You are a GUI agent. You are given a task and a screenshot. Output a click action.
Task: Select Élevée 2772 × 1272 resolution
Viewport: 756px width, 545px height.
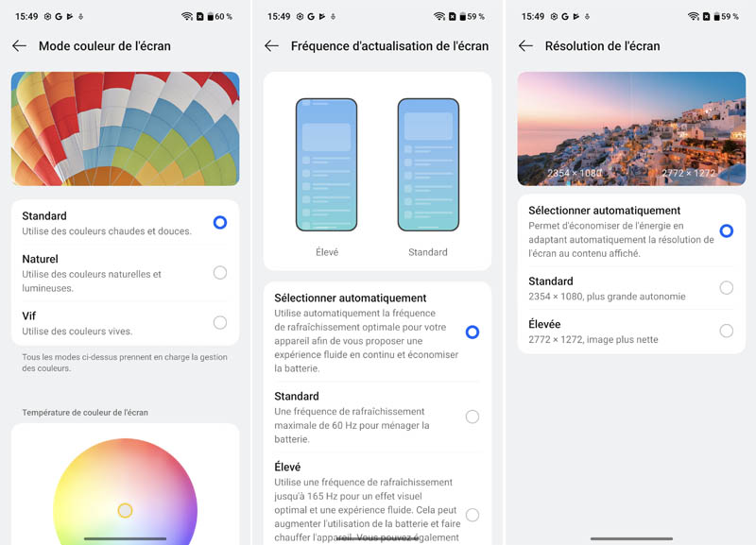pyautogui.click(x=726, y=331)
